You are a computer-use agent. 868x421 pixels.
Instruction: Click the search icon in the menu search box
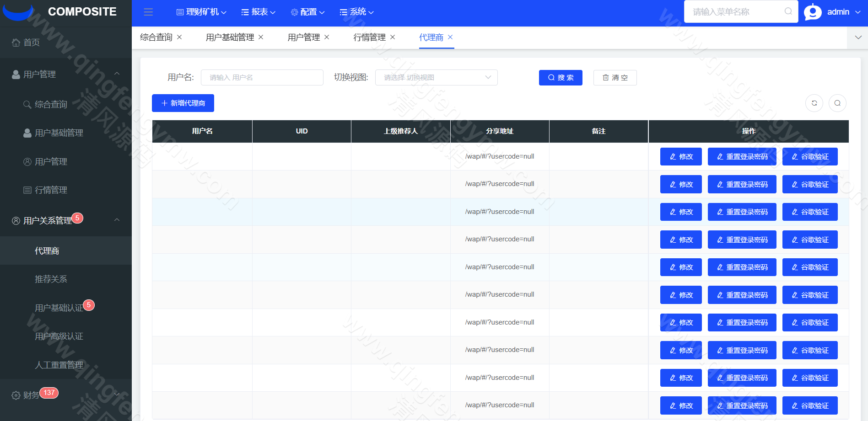(788, 11)
